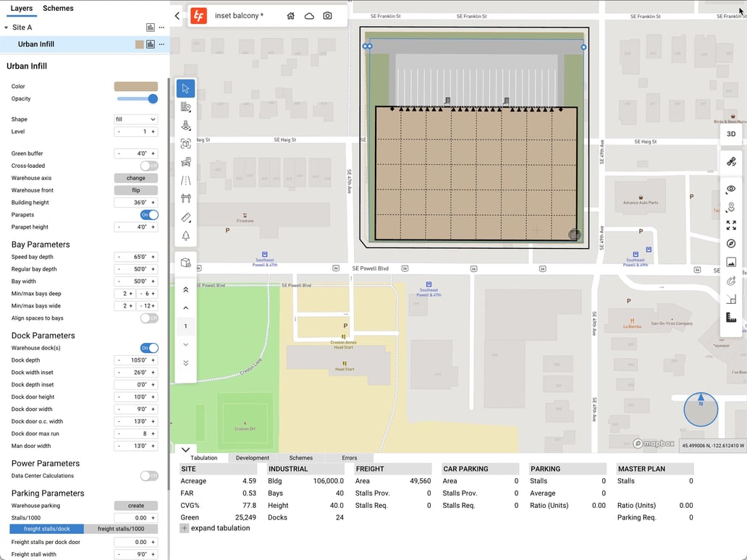Viewport: 747px width, 560px height.
Task: Open the road striping tool
Action: [185, 180]
